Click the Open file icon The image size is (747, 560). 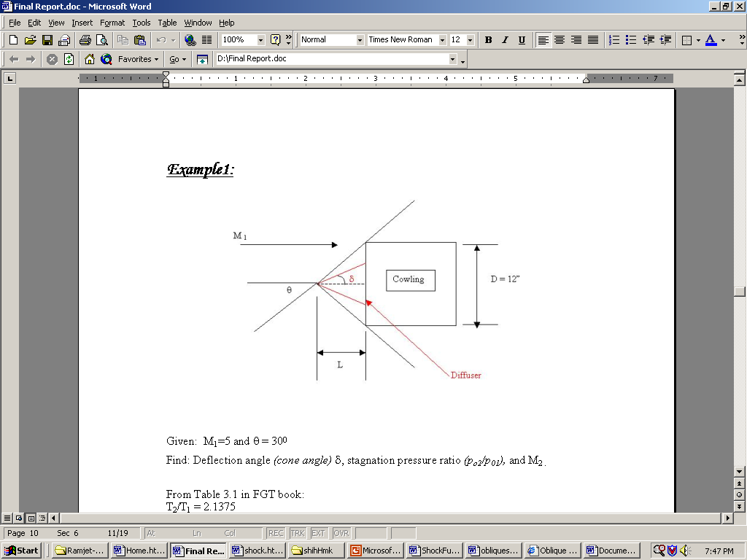[x=30, y=40]
